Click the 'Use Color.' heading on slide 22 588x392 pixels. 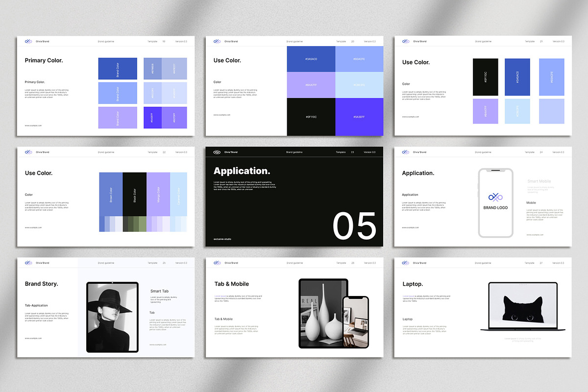39,173
